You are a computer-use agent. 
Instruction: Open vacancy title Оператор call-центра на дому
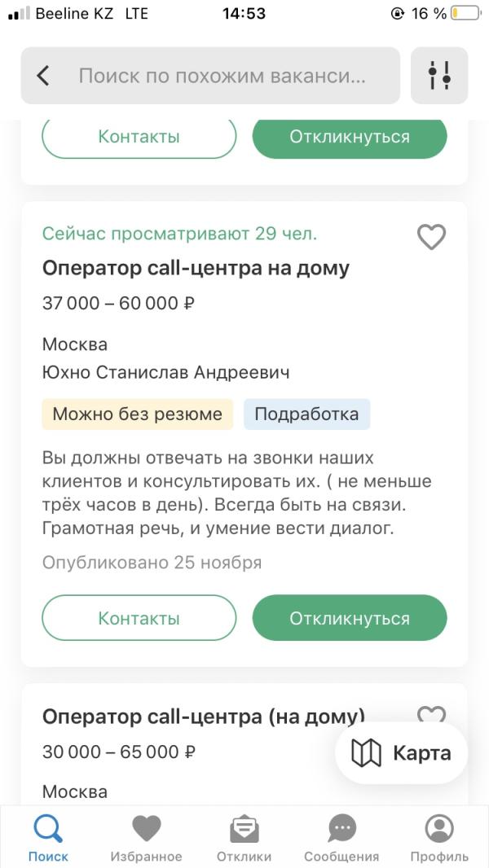pos(196,269)
